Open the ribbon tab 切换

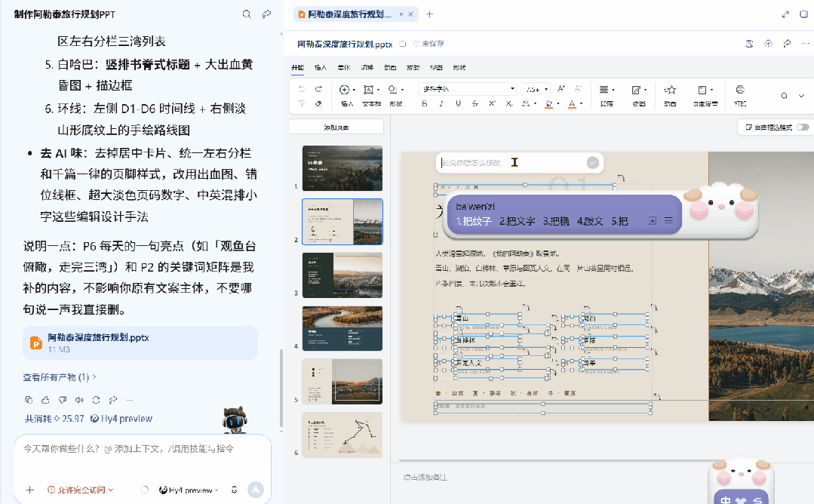pos(367,67)
